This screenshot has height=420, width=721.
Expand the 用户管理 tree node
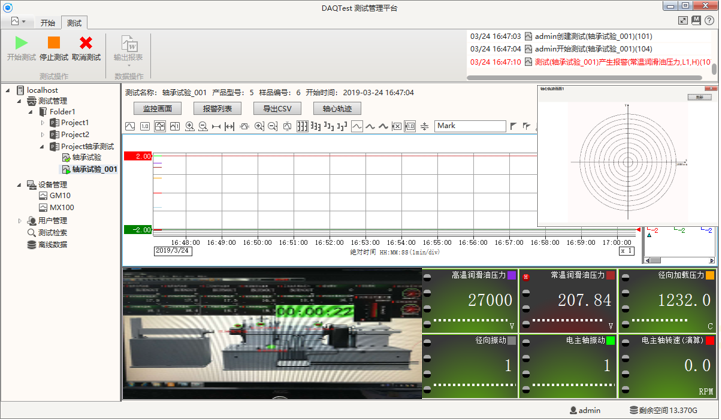tap(19, 221)
